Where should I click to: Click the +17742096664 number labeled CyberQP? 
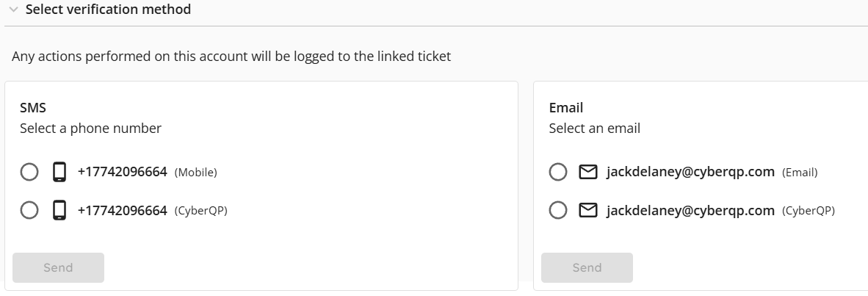pos(123,210)
